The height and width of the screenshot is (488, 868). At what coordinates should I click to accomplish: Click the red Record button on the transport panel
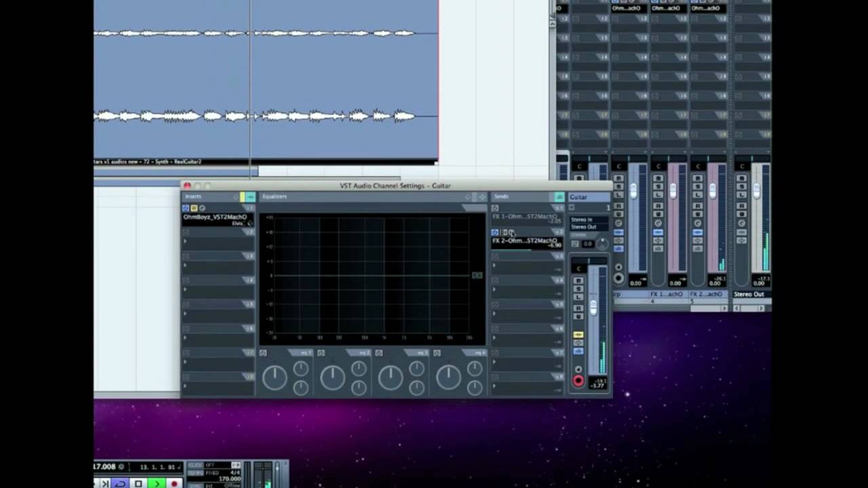point(174,483)
